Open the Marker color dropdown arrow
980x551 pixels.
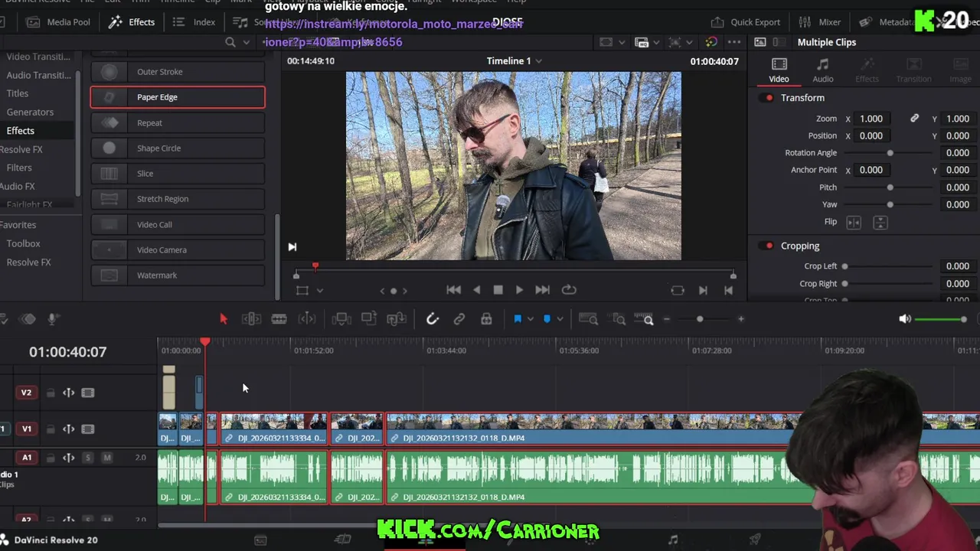[x=560, y=319]
